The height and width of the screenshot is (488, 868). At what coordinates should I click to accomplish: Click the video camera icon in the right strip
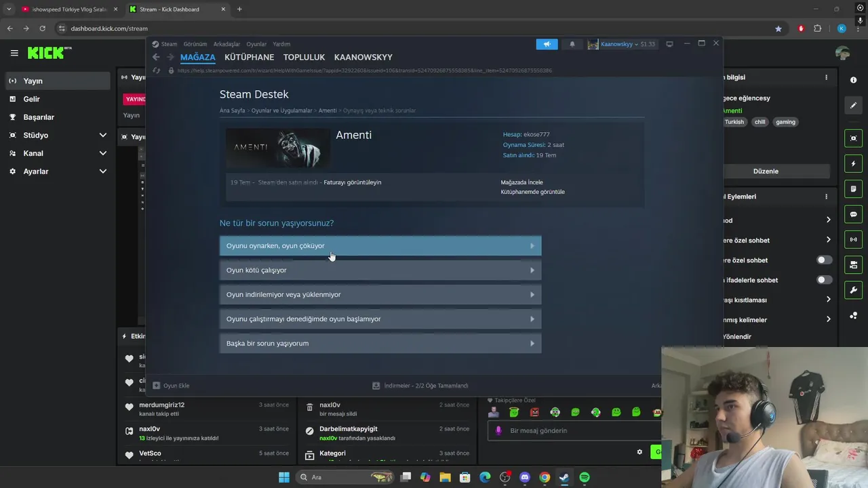click(853, 264)
